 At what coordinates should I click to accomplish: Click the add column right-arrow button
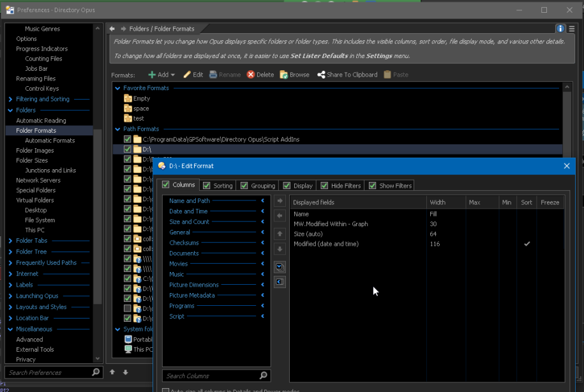[280, 201]
